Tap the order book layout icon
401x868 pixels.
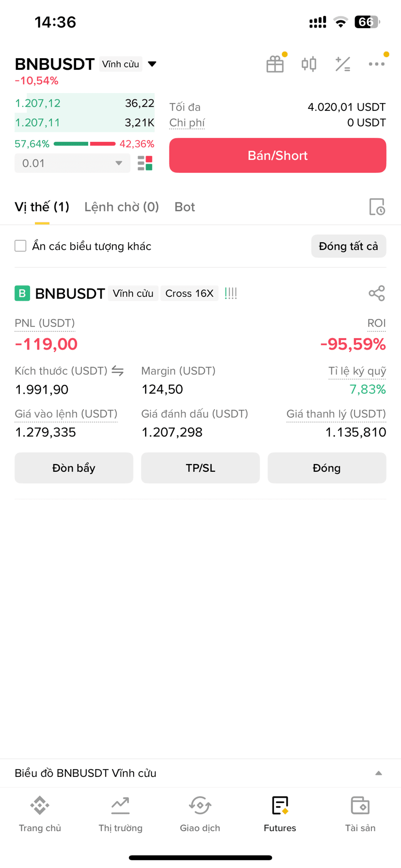145,163
